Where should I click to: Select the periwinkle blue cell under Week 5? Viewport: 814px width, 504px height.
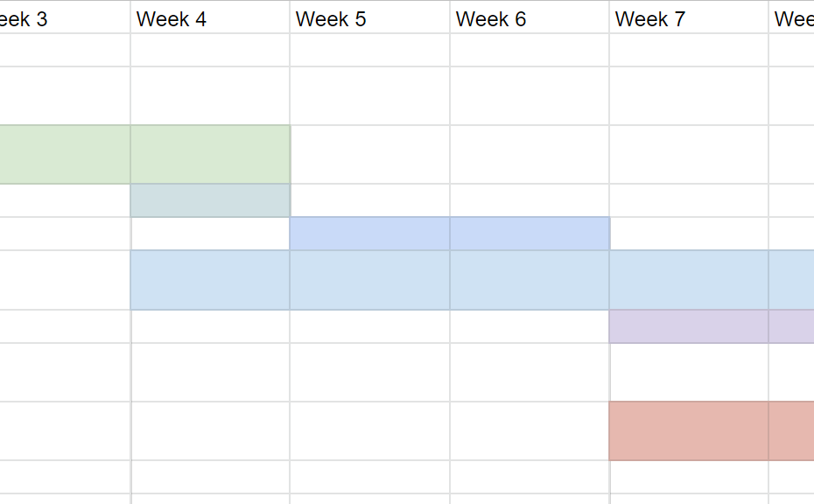pos(369,234)
